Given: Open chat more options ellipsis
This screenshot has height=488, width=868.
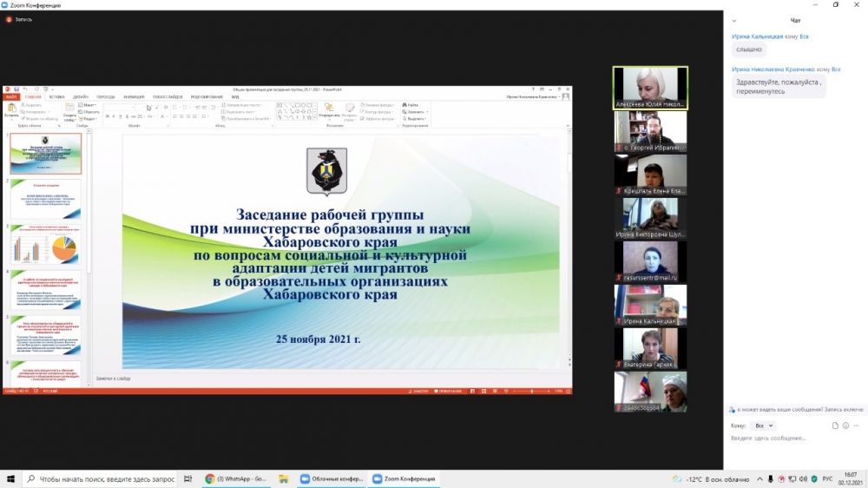Looking at the screenshot, I should (856, 425).
